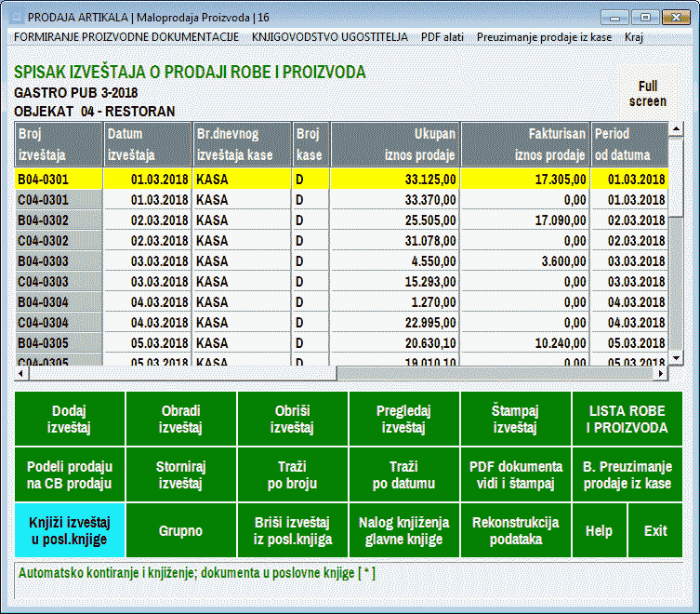Select report row B04-0303
Image resolution: width=700 pixels, height=614 pixels.
[x=341, y=261]
